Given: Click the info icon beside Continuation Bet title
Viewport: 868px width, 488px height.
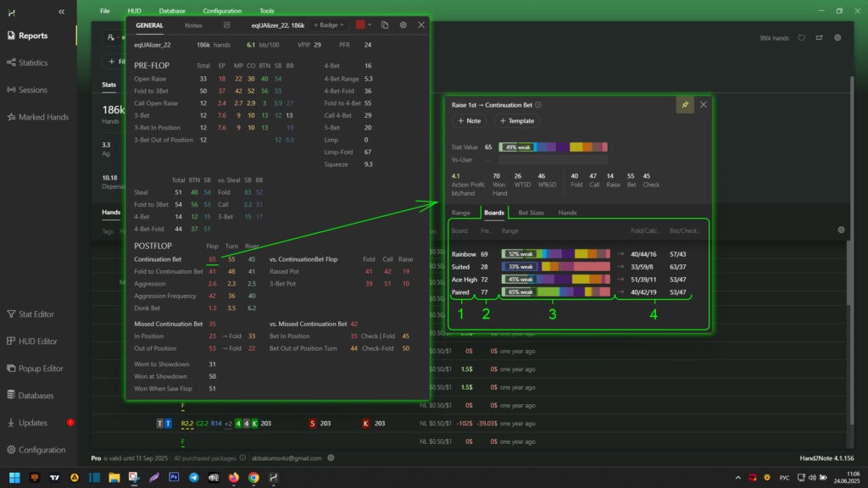Looking at the screenshot, I should click(x=538, y=105).
